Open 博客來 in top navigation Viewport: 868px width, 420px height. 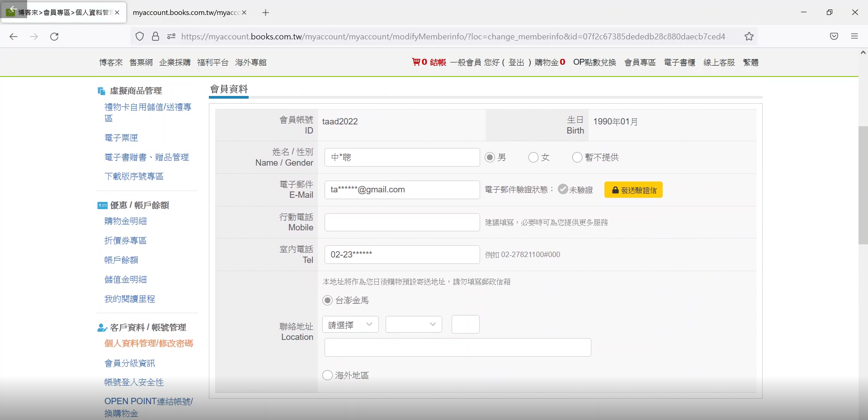tap(111, 62)
